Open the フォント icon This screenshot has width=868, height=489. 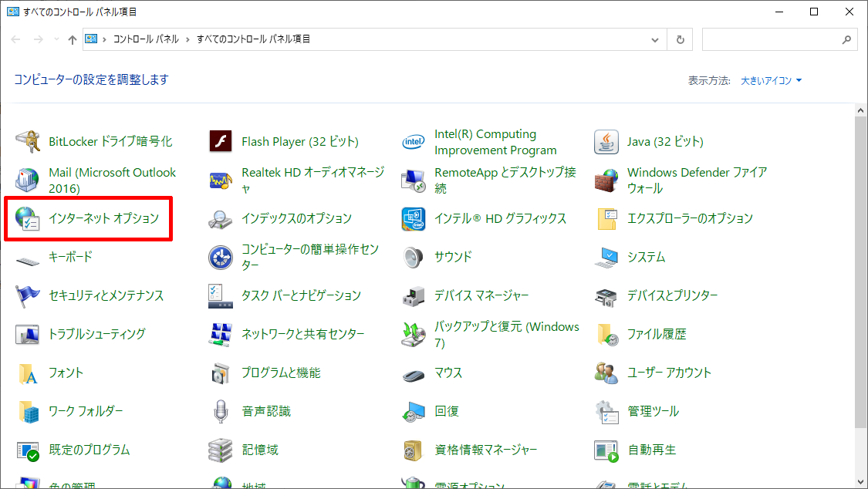tap(27, 373)
